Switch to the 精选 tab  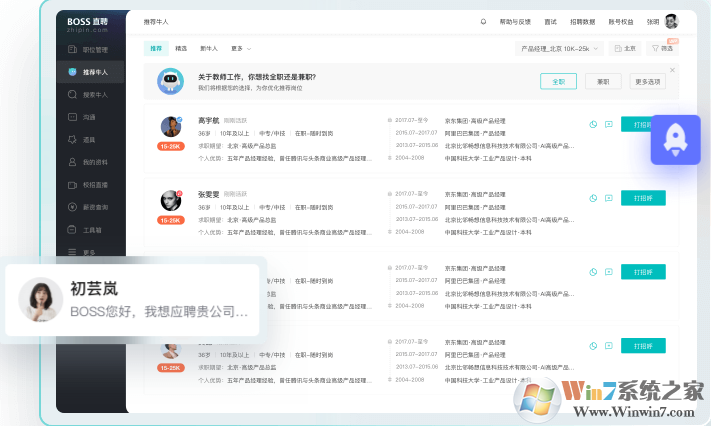[181, 48]
